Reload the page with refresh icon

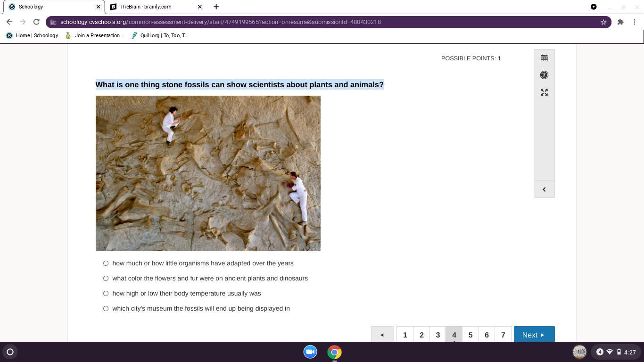coord(36,22)
